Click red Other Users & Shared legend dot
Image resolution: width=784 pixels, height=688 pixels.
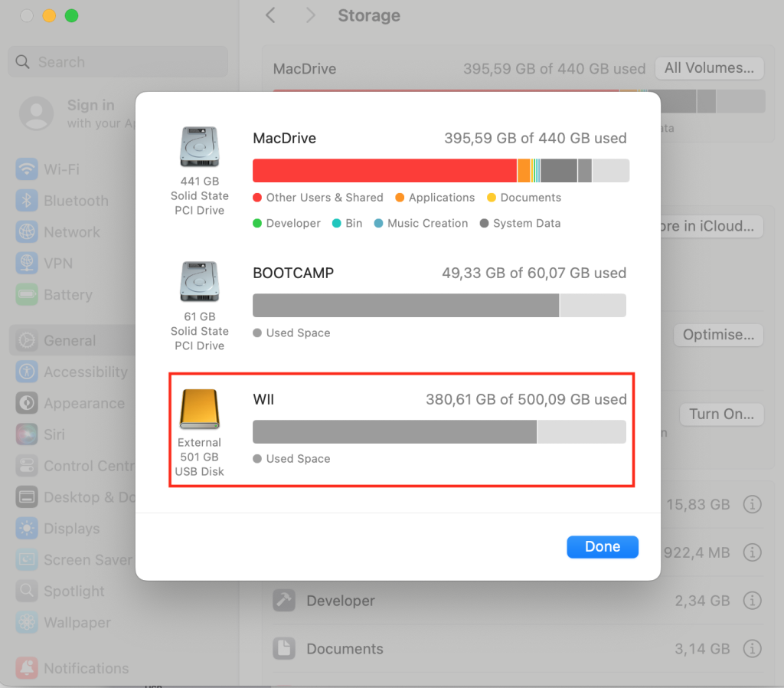click(x=257, y=198)
